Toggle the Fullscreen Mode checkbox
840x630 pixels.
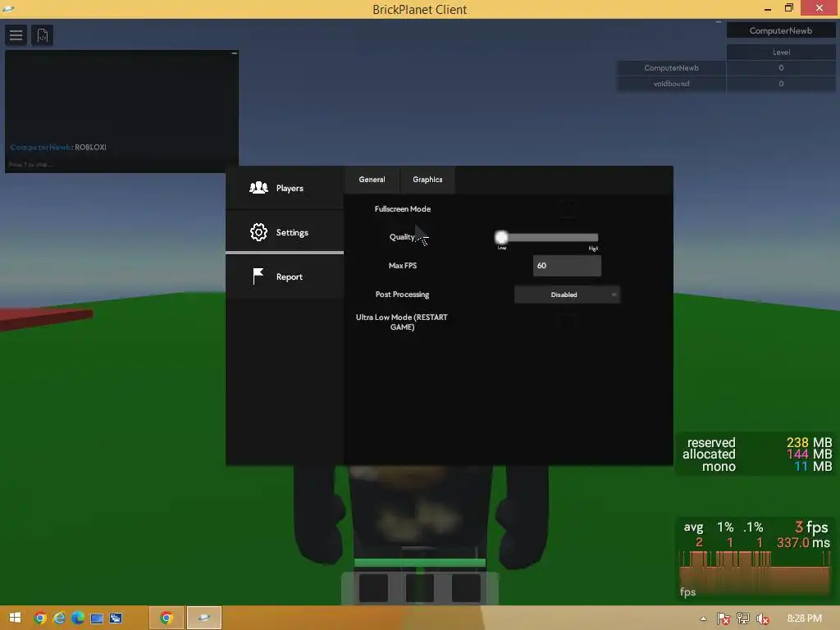(x=567, y=208)
